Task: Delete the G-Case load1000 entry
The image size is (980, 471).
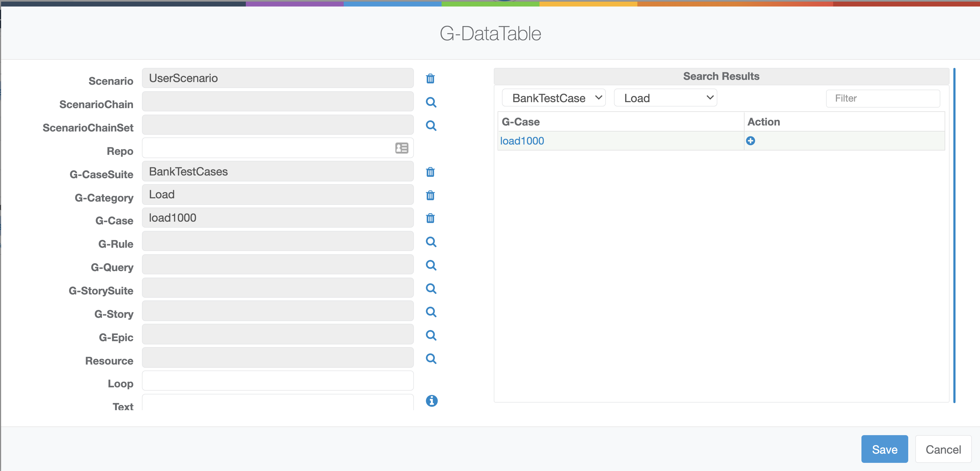Action: pos(430,218)
